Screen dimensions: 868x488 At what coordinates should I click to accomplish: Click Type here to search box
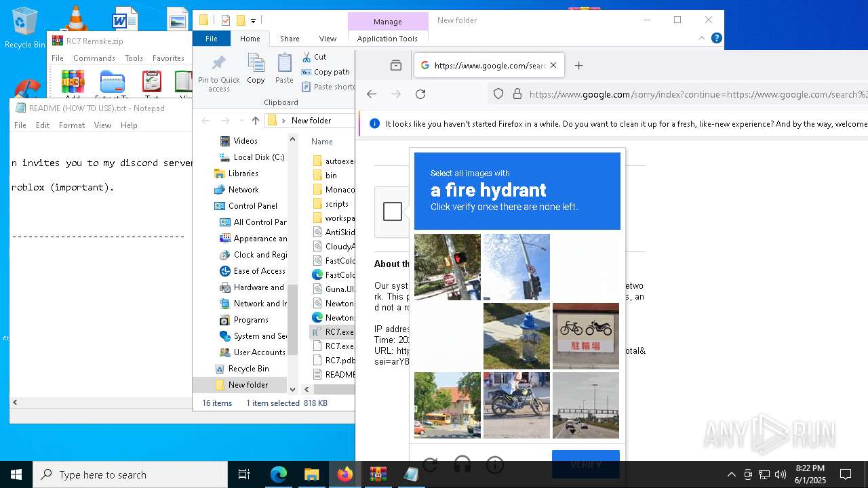(130, 474)
